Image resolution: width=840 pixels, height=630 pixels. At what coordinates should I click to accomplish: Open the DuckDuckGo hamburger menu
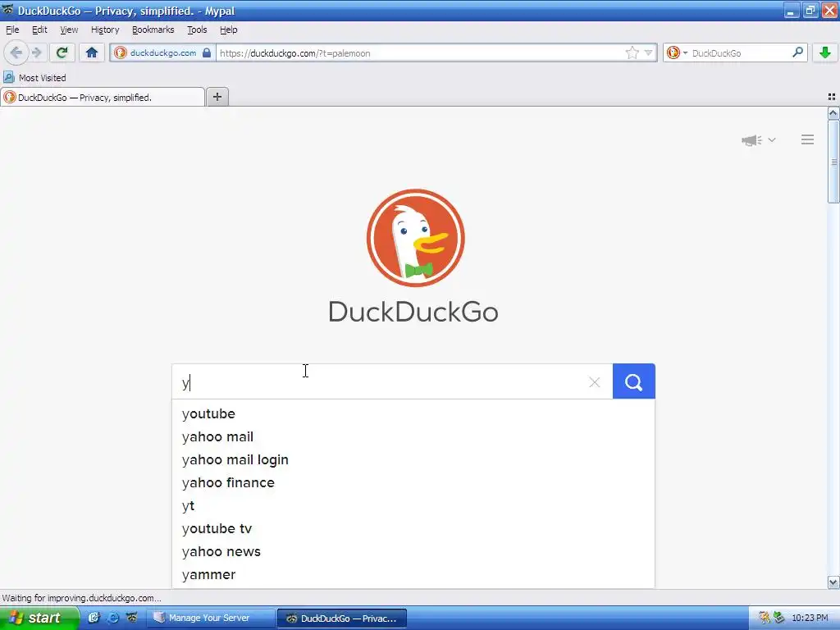(807, 139)
